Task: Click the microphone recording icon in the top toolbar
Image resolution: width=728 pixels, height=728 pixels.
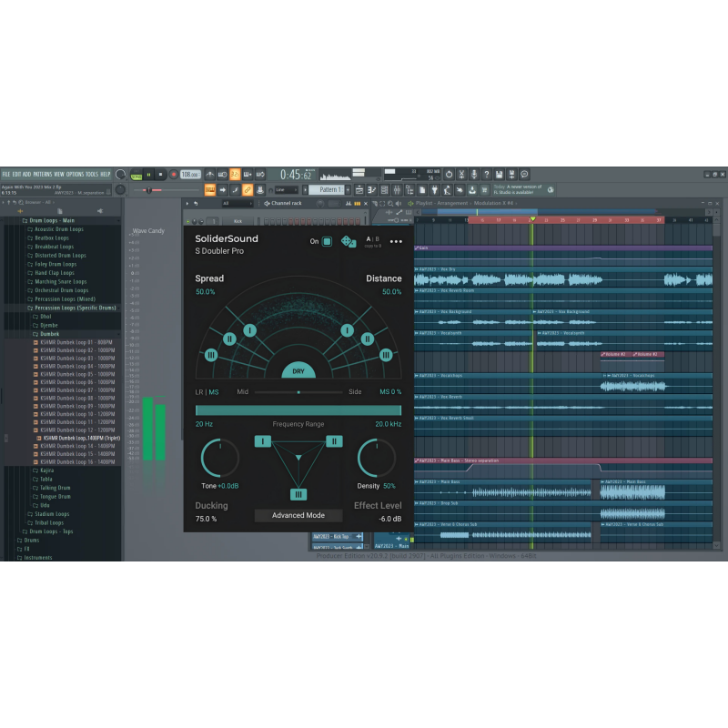Action: (474, 175)
